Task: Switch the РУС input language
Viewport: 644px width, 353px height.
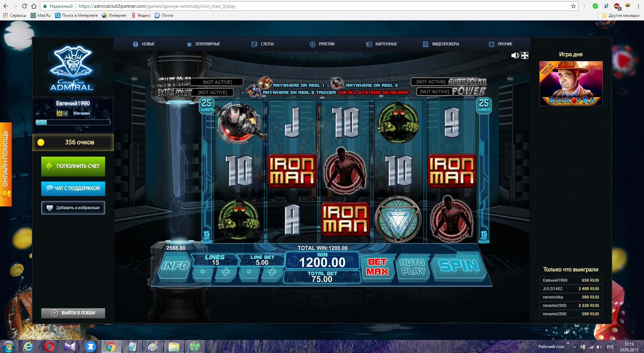Action: pyautogui.click(x=610, y=347)
